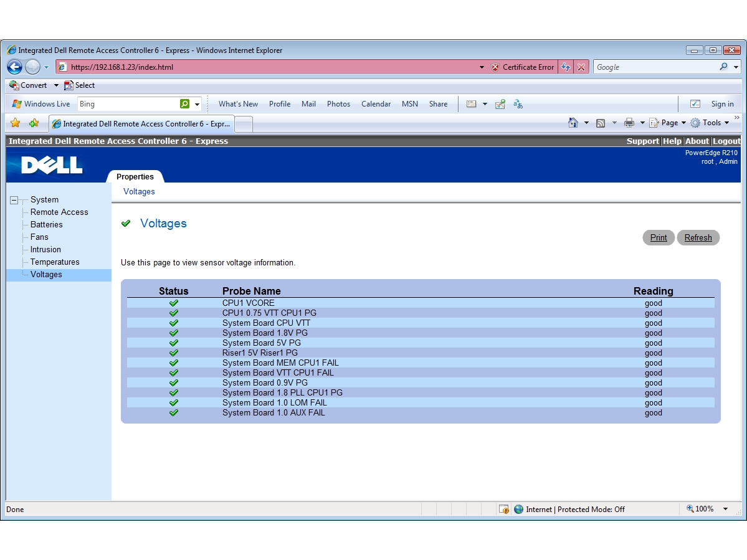Click the Add to Favorites icon
The height and width of the screenshot is (560, 747).
(34, 123)
